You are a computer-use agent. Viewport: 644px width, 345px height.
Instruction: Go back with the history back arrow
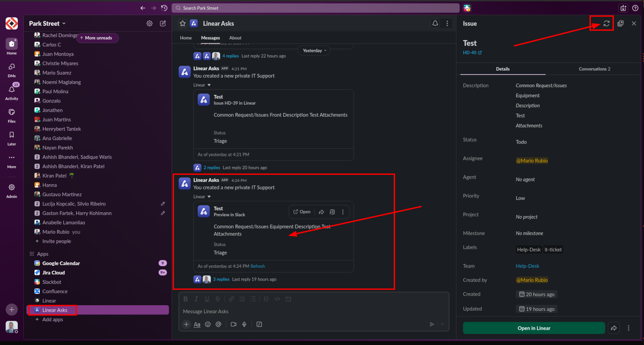(x=143, y=8)
